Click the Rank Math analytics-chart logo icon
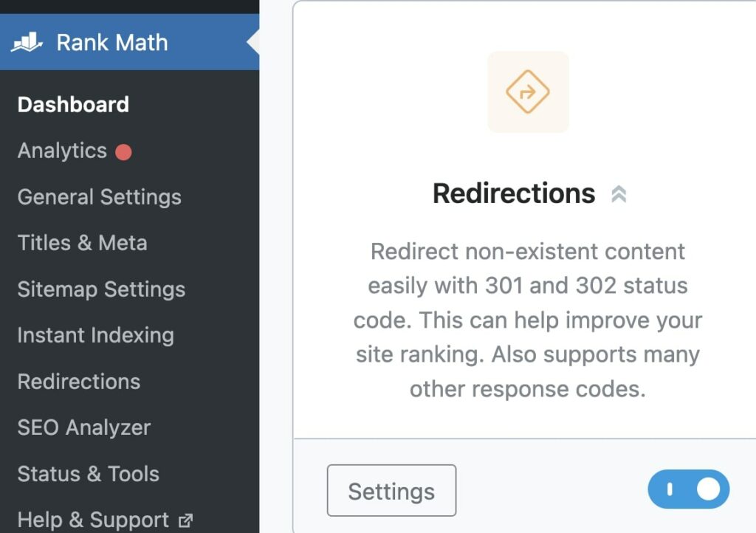 (27, 42)
